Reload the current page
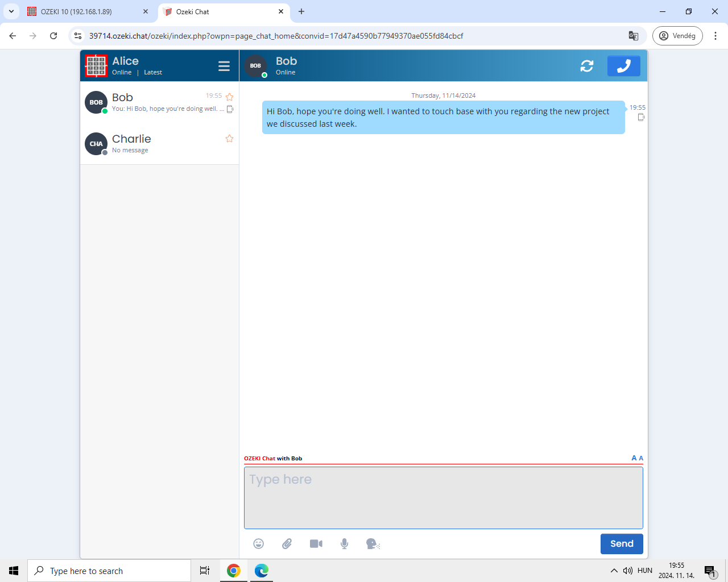Screen dimensions: 728x582 click(53, 36)
